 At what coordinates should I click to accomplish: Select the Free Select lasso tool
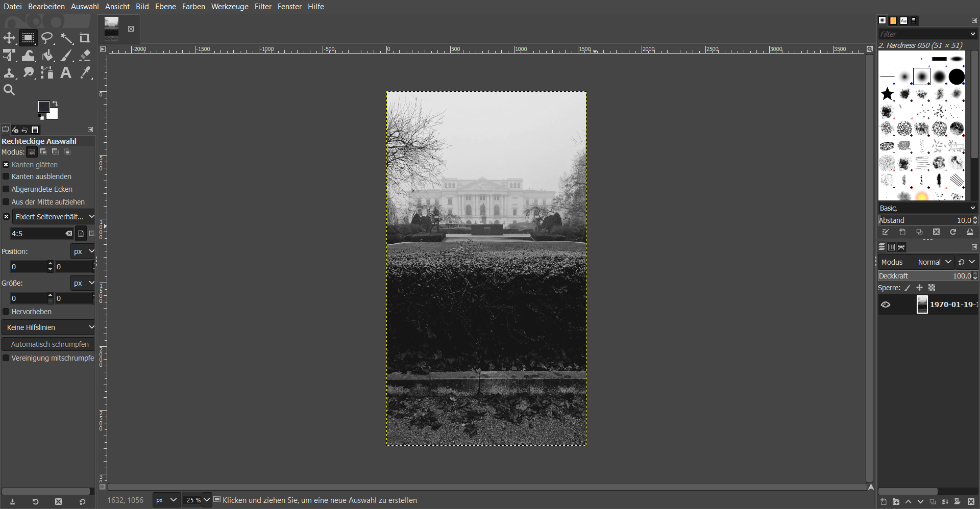pos(47,38)
